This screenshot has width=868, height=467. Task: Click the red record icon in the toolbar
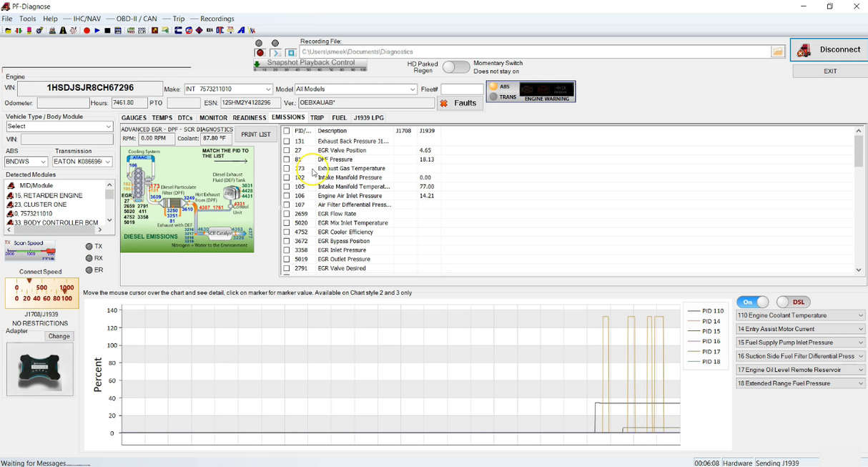click(x=87, y=31)
